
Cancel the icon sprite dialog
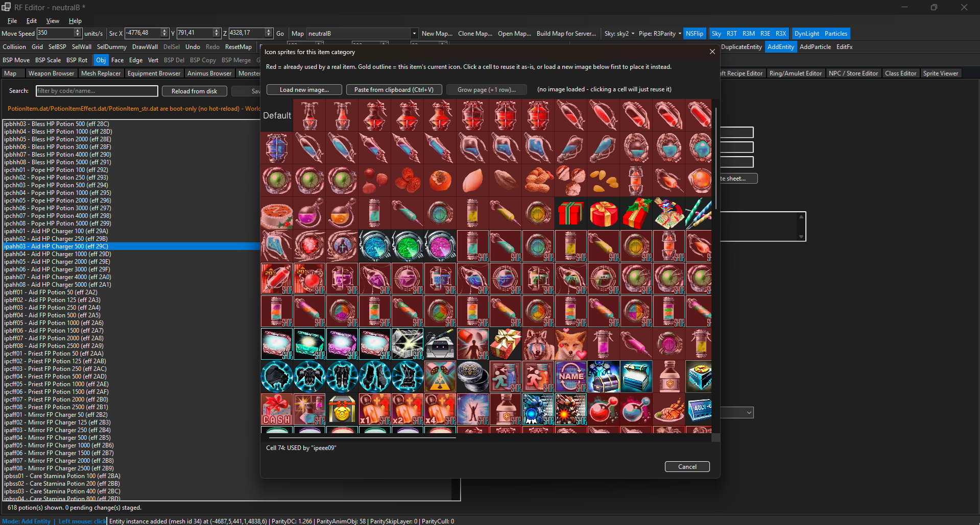click(687, 467)
